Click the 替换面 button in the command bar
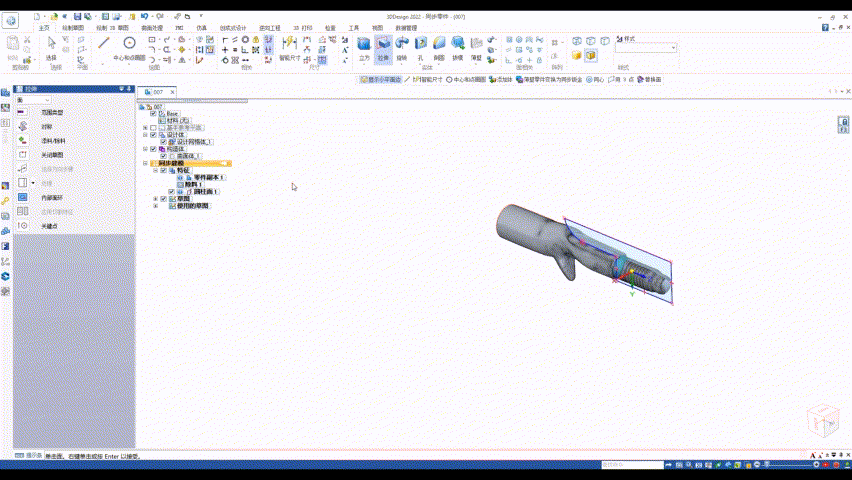 pos(649,79)
